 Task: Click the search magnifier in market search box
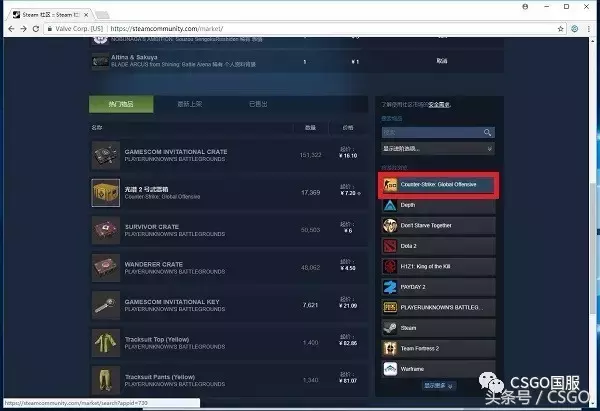point(487,132)
